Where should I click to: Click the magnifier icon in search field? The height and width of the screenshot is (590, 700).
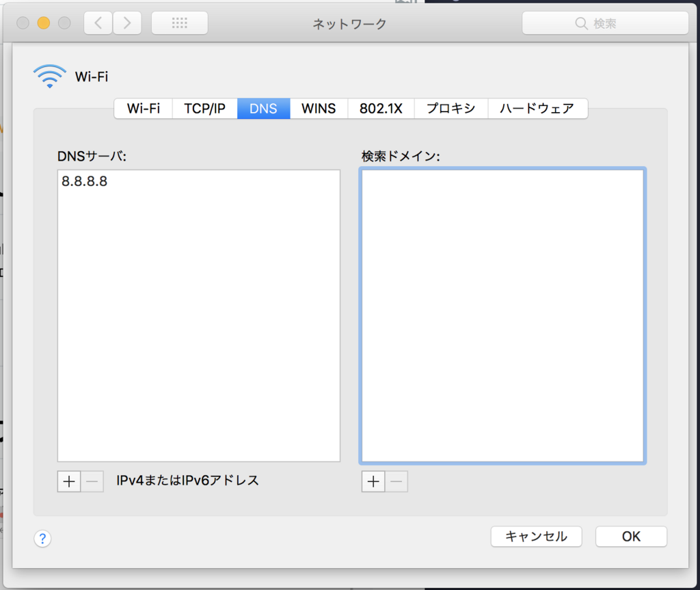click(581, 23)
